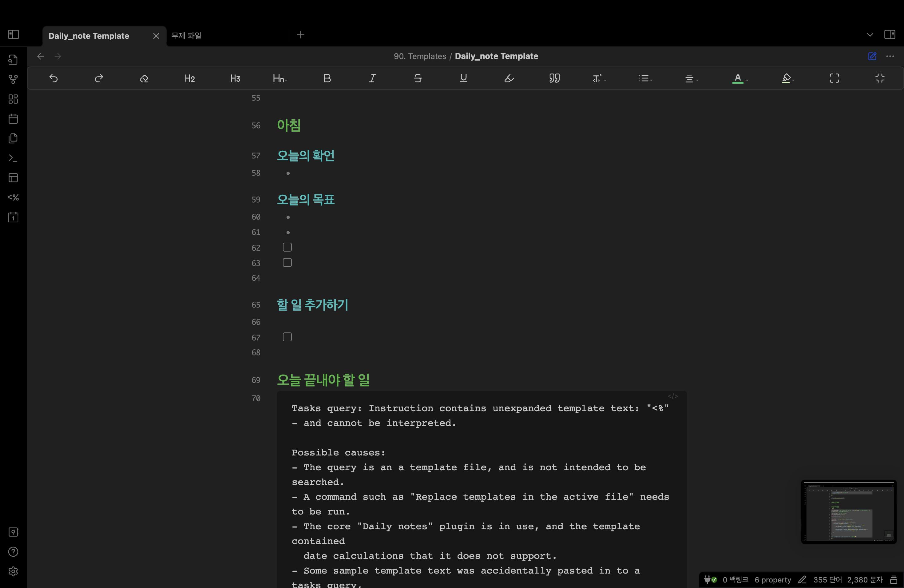This screenshot has height=588, width=904.
Task: Open tab list dropdown chevron
Action: (x=870, y=35)
